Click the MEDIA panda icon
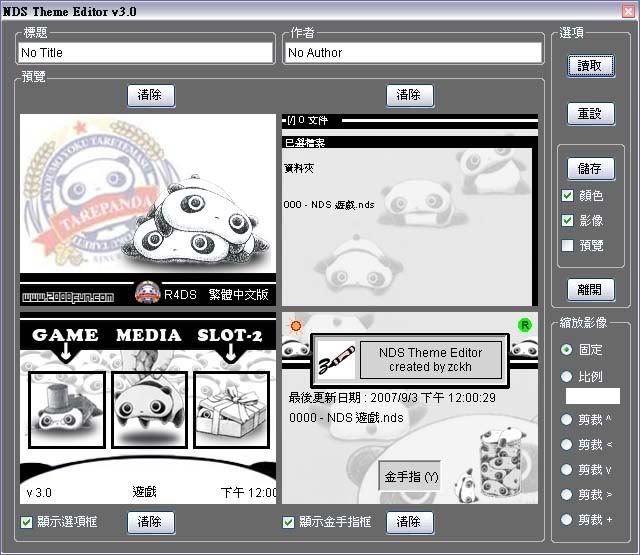This screenshot has width=640, height=555. click(x=149, y=410)
